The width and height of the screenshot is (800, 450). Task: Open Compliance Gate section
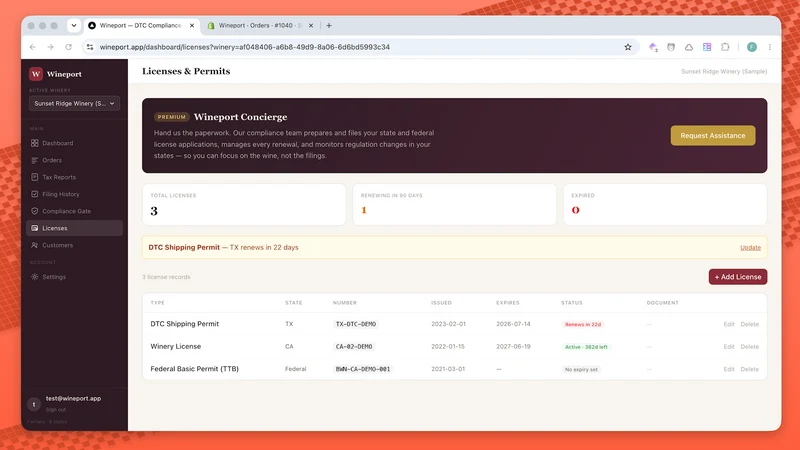coord(66,211)
